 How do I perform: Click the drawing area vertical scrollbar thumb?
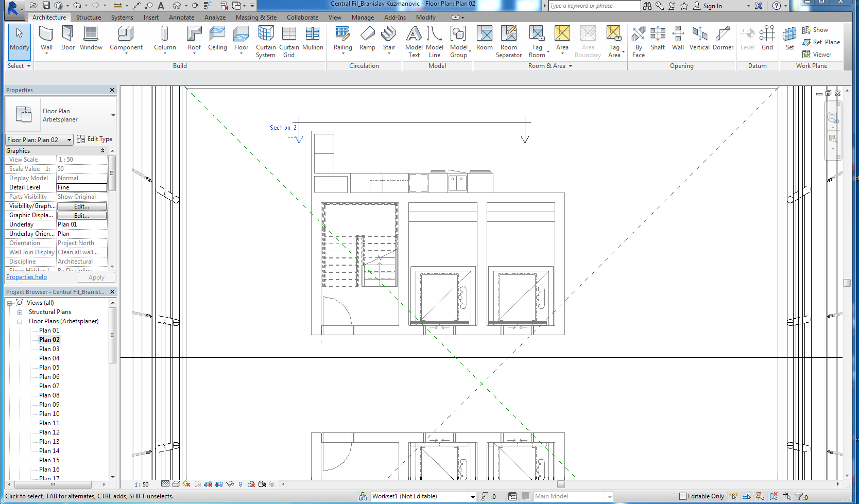tap(847, 283)
